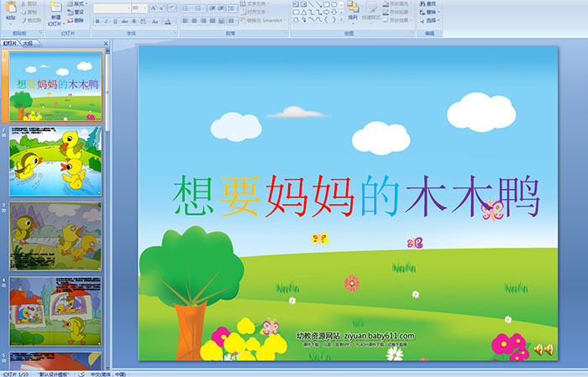
Task: Expand the shapes gallery More arrow
Action: 341,18
